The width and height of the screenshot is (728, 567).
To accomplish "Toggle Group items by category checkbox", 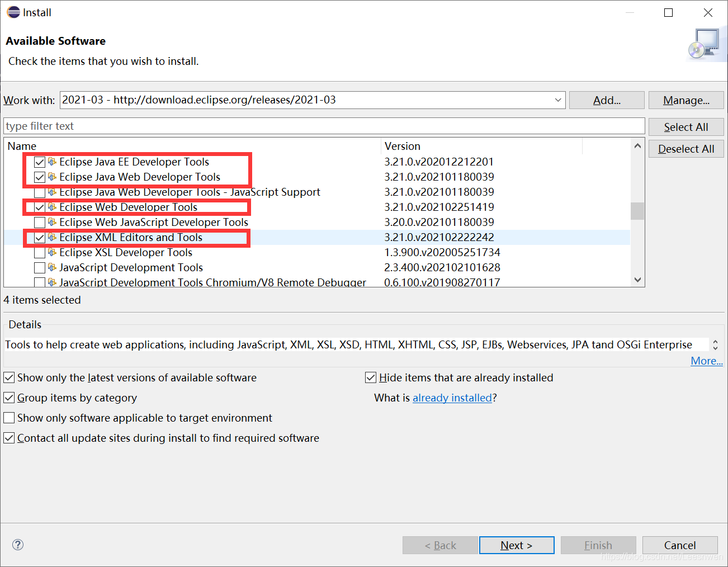I will click(x=10, y=398).
